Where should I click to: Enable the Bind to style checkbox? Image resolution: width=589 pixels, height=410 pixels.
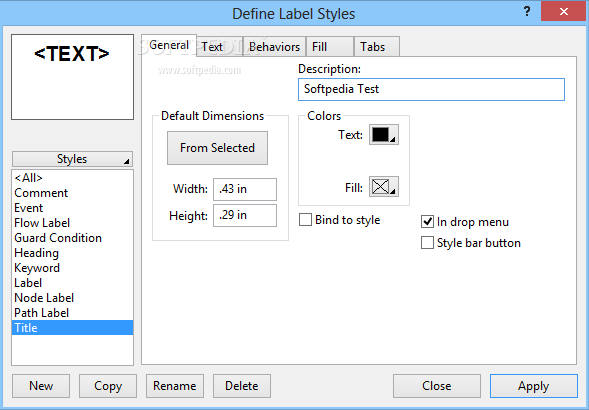coord(305,219)
